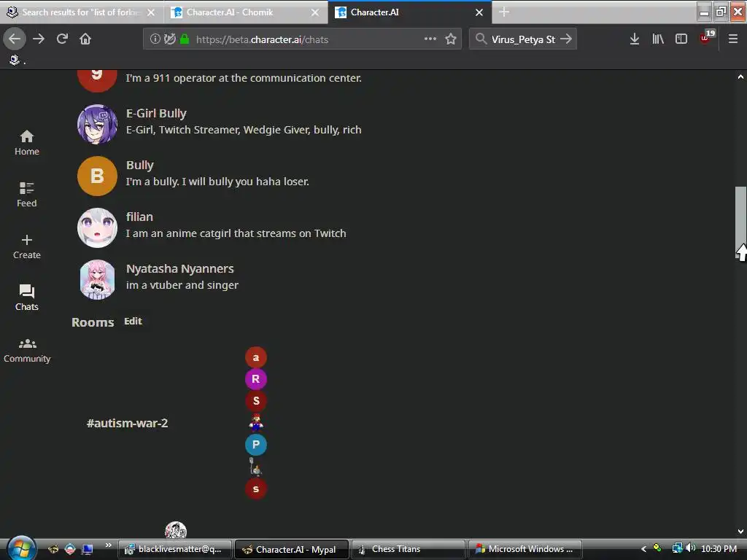Open the Community section
The height and width of the screenshot is (560, 747).
(27, 351)
